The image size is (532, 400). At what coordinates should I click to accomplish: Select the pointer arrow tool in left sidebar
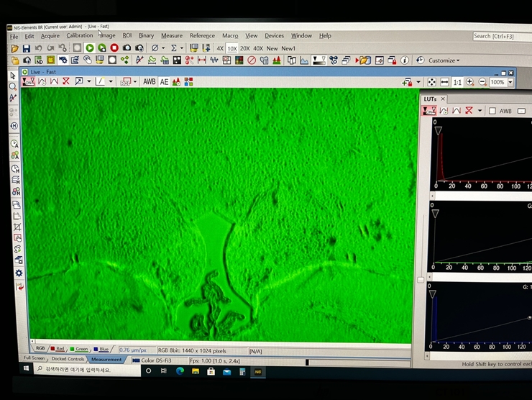[13, 76]
